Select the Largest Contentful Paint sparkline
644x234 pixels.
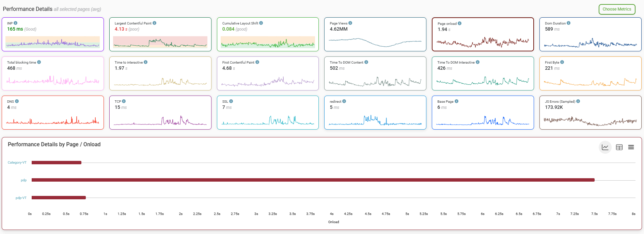[160, 43]
